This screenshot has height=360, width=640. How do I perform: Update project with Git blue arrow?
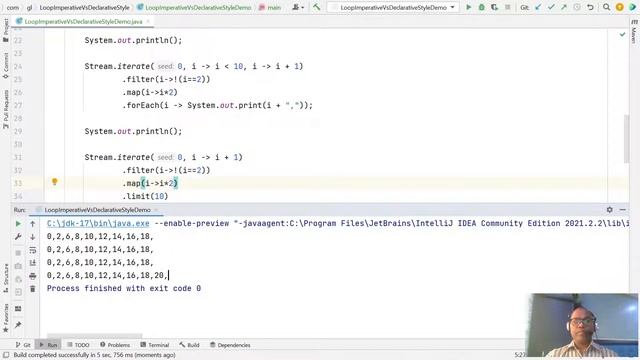click(538, 7)
